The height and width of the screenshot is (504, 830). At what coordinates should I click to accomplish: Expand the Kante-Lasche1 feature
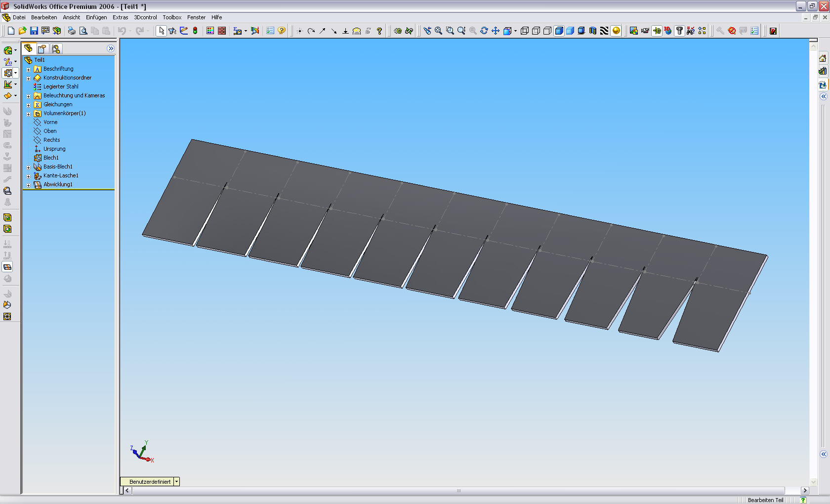[x=28, y=176]
